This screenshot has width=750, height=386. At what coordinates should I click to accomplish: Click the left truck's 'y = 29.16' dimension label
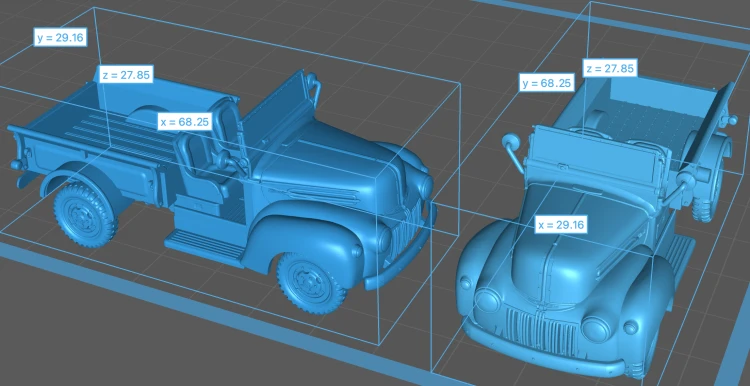[x=60, y=37]
